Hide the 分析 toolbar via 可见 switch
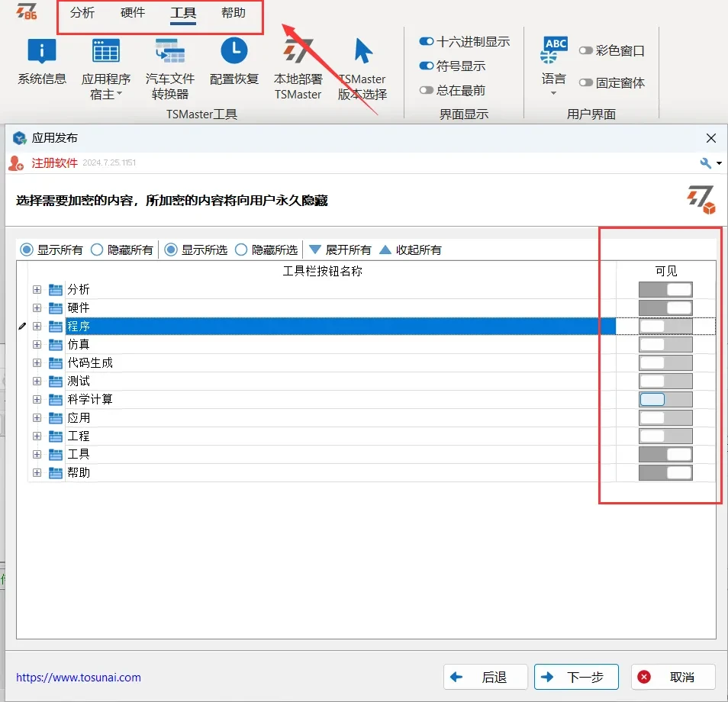 coord(665,289)
